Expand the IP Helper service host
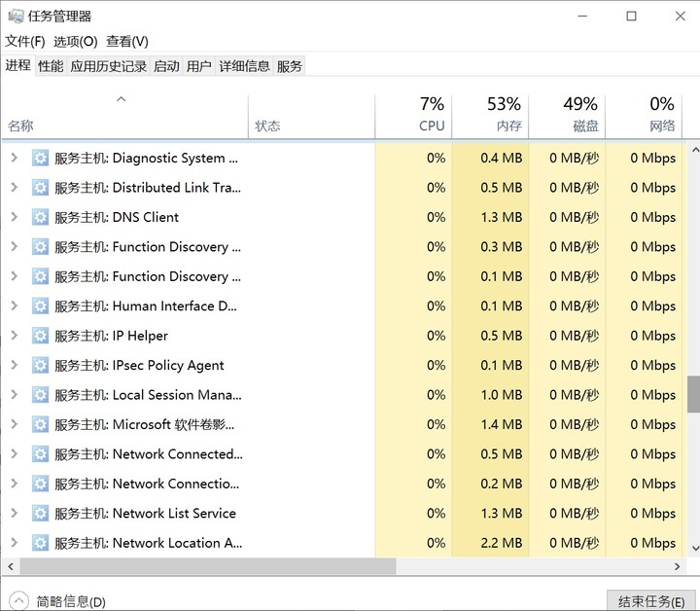 click(x=15, y=335)
